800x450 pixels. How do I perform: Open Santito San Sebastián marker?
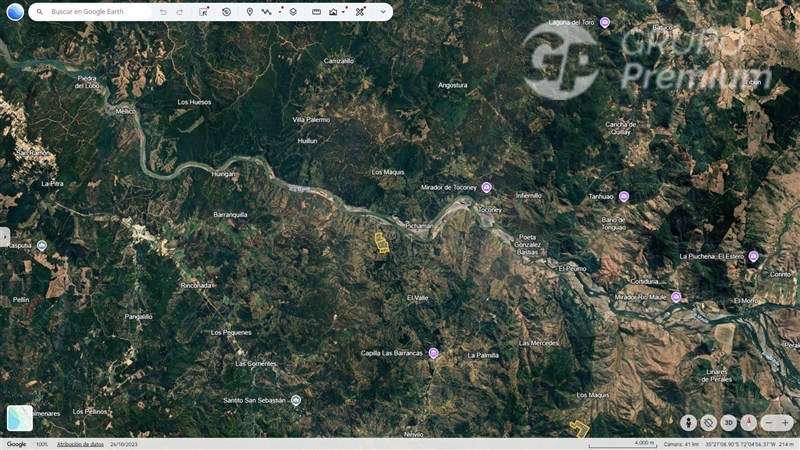click(296, 401)
